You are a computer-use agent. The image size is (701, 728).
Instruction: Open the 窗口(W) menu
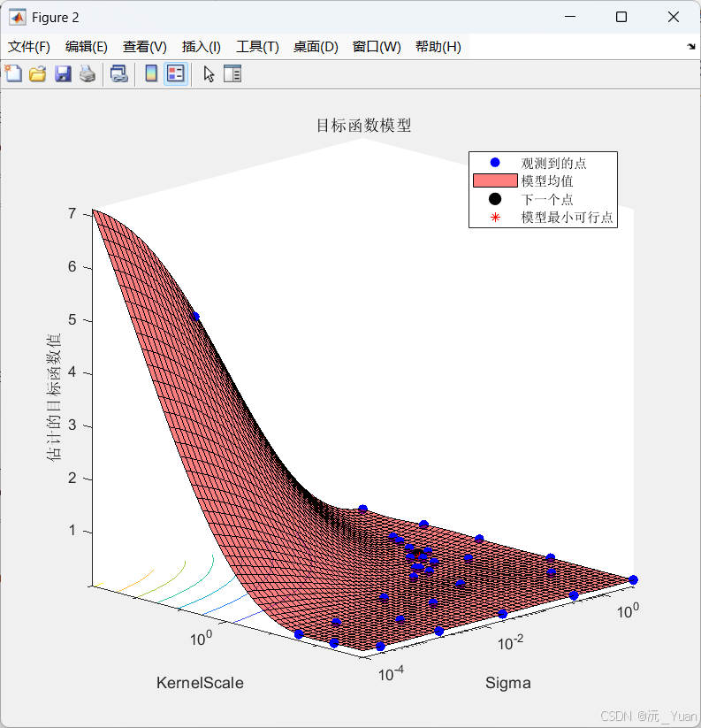(377, 47)
